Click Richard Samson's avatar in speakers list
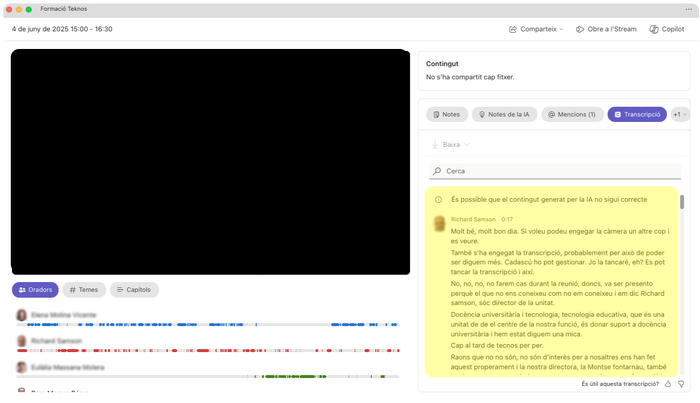The height and width of the screenshot is (403, 700). click(21, 341)
